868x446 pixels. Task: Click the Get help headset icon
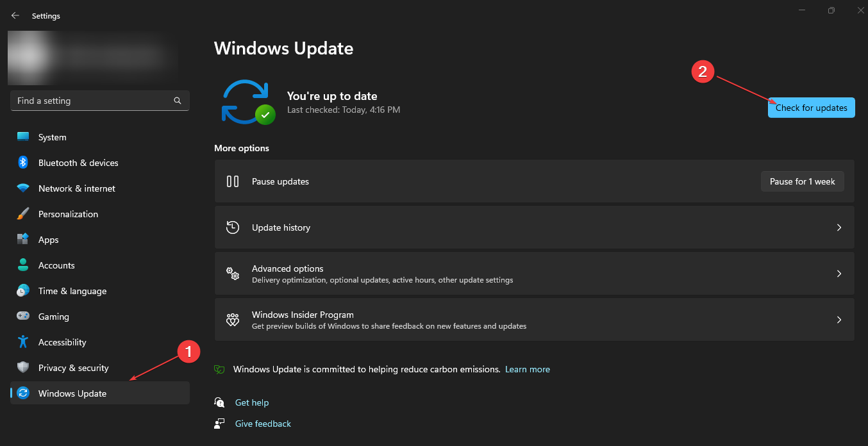tap(220, 402)
